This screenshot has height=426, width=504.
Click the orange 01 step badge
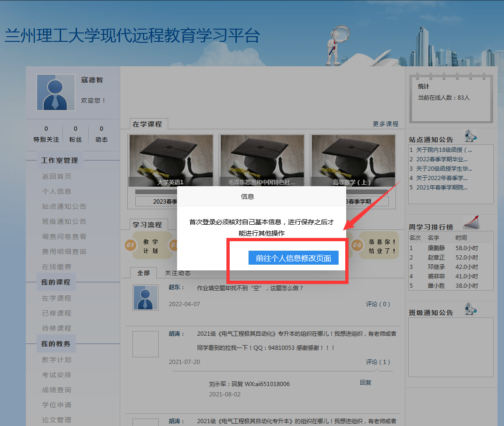pos(130,245)
